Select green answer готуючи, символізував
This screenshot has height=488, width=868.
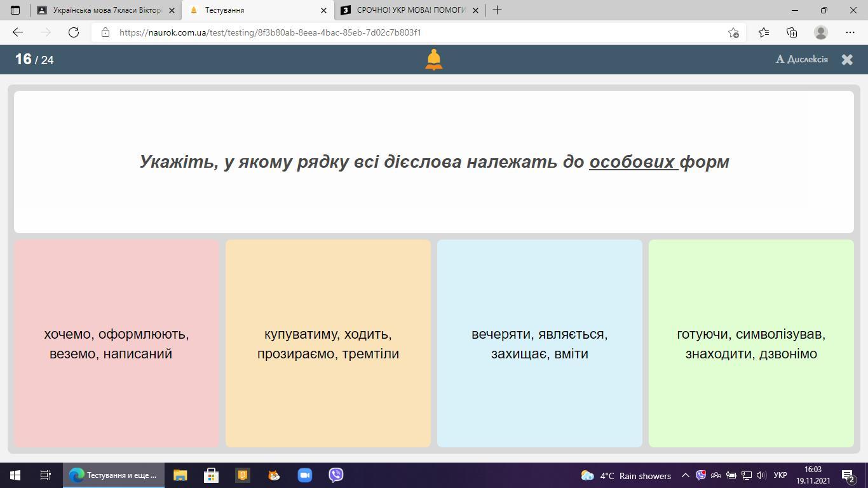click(751, 343)
